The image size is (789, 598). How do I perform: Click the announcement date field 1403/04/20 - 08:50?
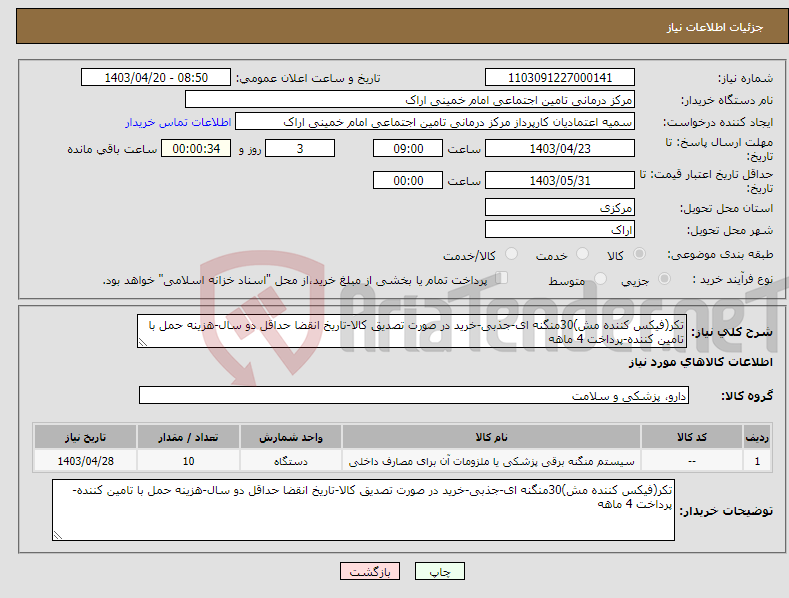tap(156, 78)
